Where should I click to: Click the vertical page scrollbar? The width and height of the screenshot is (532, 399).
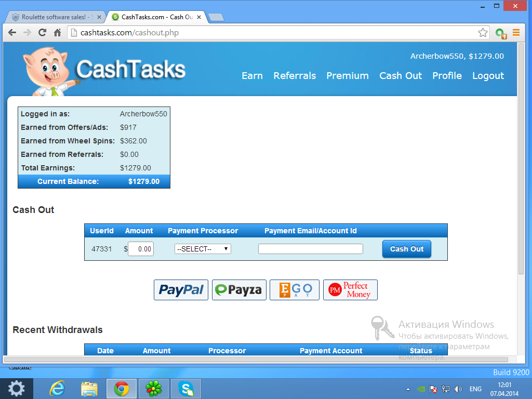point(521,159)
